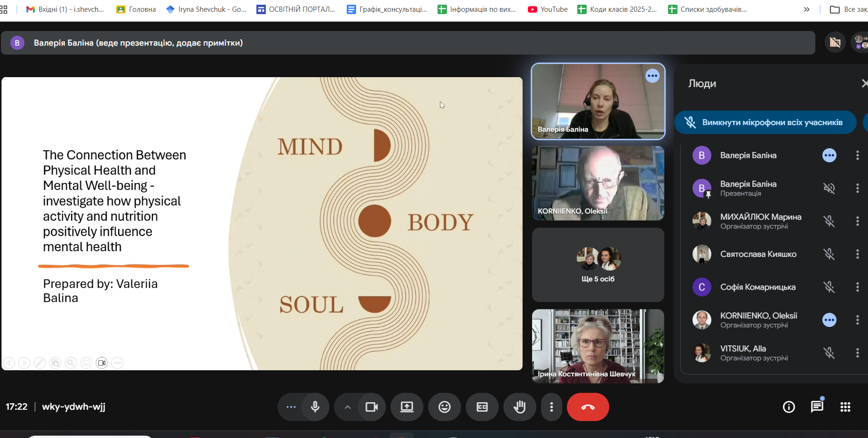Expand audio settings ellipsis beside microphone
The image size is (868, 438).
tap(291, 407)
